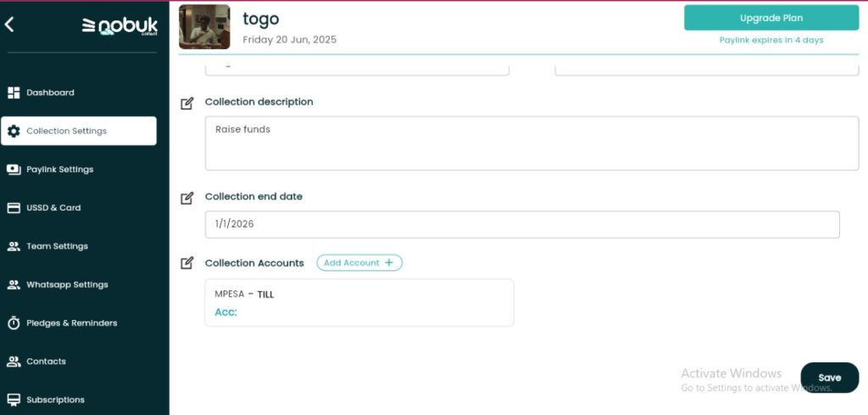The height and width of the screenshot is (415, 868).
Task: Click edit icon beside Collection description
Action: (x=187, y=103)
